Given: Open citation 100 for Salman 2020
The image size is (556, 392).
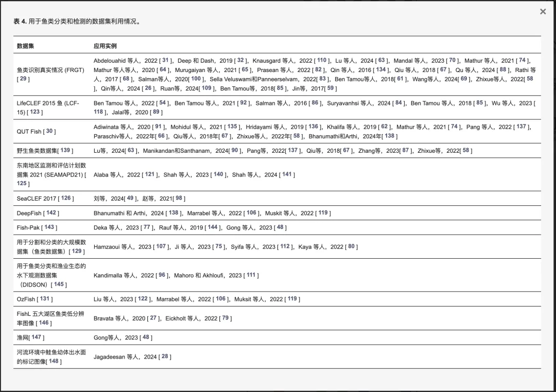Looking at the screenshot, I should pyautogui.click(x=196, y=79).
